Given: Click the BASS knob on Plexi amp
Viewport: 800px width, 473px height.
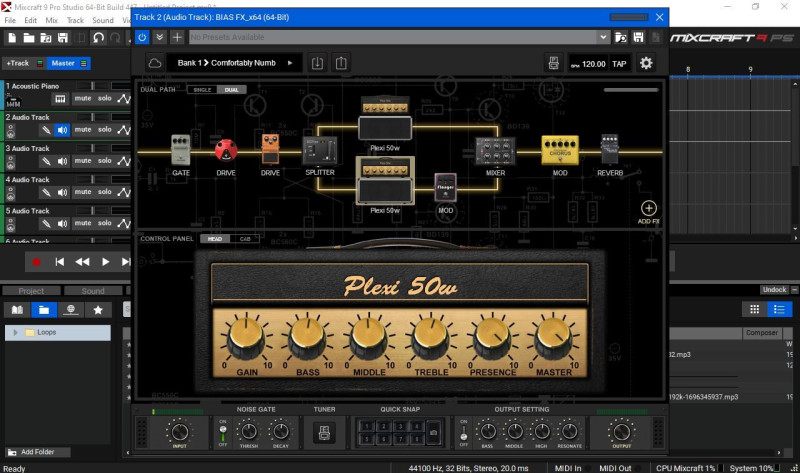Looking at the screenshot, I should [308, 337].
